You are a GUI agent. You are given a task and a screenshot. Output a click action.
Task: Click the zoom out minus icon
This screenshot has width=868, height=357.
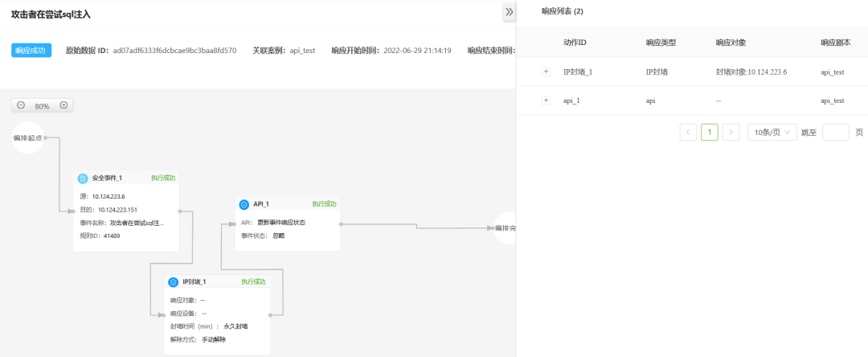point(21,105)
